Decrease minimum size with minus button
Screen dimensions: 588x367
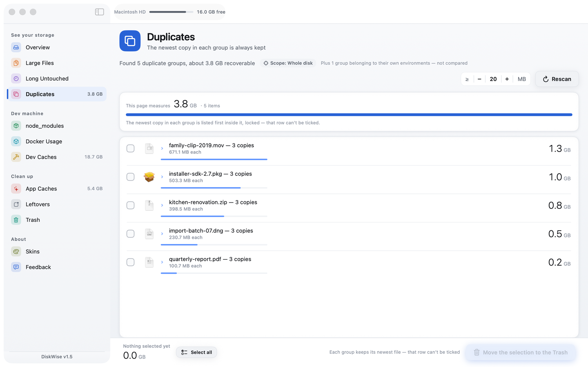(x=479, y=79)
